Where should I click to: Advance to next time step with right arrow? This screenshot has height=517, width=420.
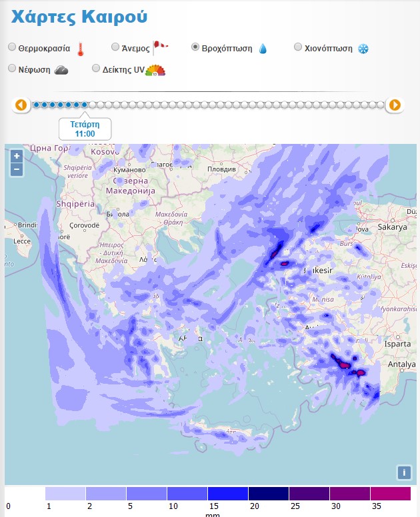pyautogui.click(x=395, y=105)
